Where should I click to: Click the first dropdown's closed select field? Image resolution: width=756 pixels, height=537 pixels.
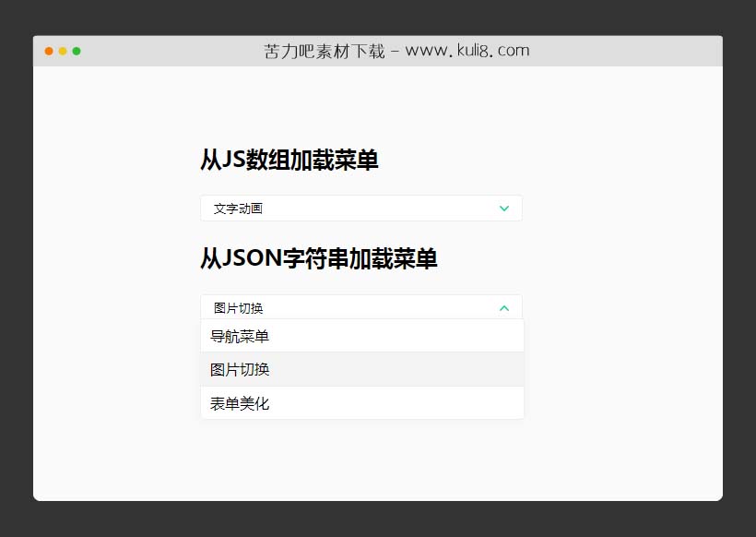coord(361,208)
